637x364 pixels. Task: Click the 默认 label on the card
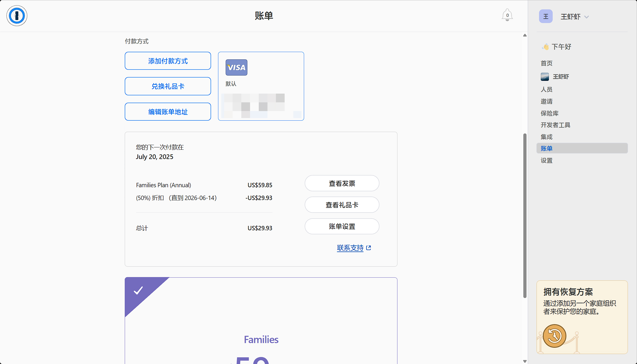(x=231, y=84)
